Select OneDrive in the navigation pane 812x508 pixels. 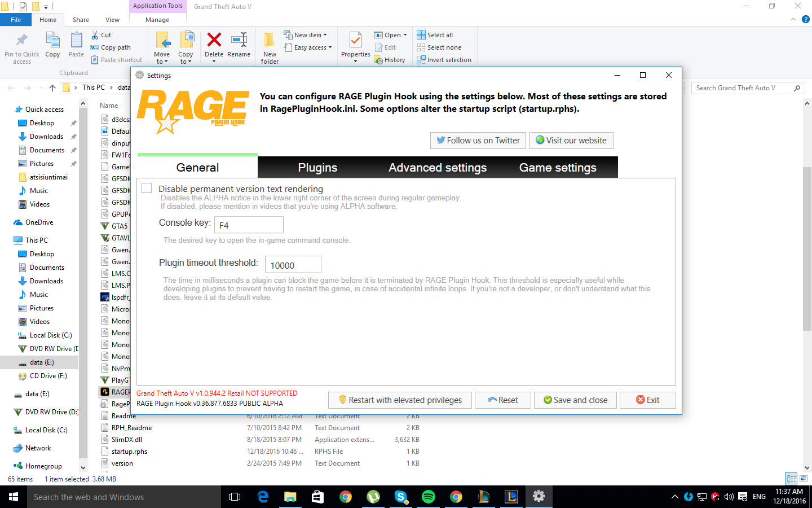pos(39,222)
